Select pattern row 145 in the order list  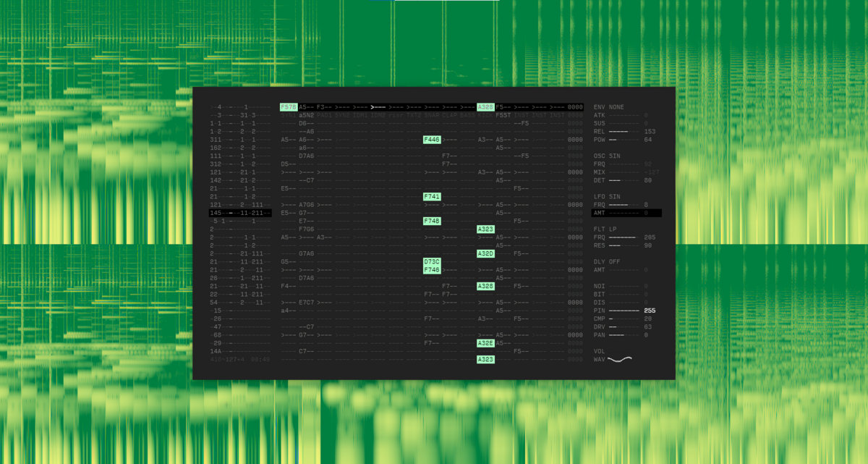tap(217, 213)
